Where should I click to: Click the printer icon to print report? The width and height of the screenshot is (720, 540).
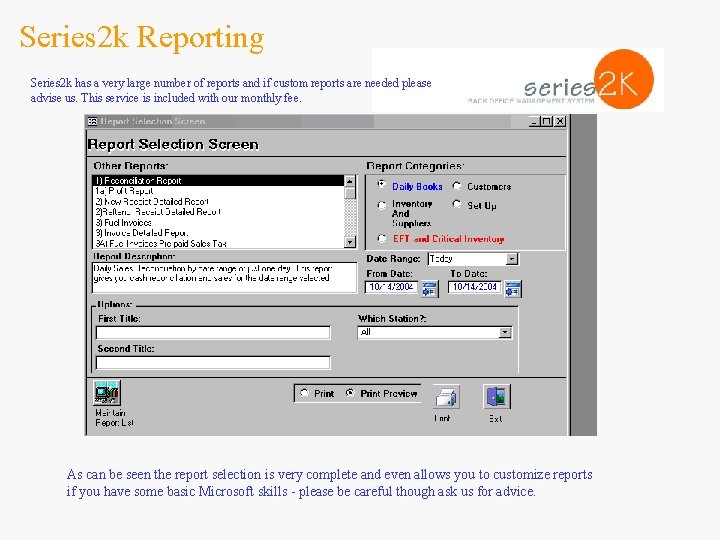[x=446, y=397]
